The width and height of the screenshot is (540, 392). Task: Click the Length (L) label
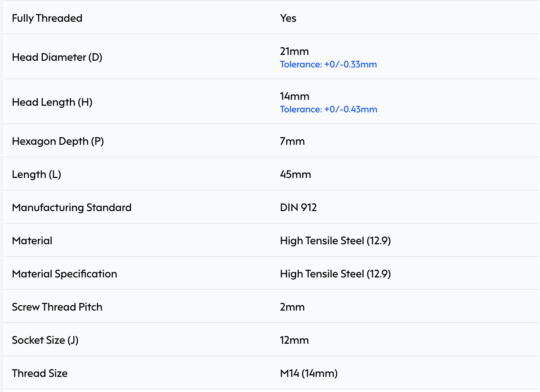click(36, 174)
